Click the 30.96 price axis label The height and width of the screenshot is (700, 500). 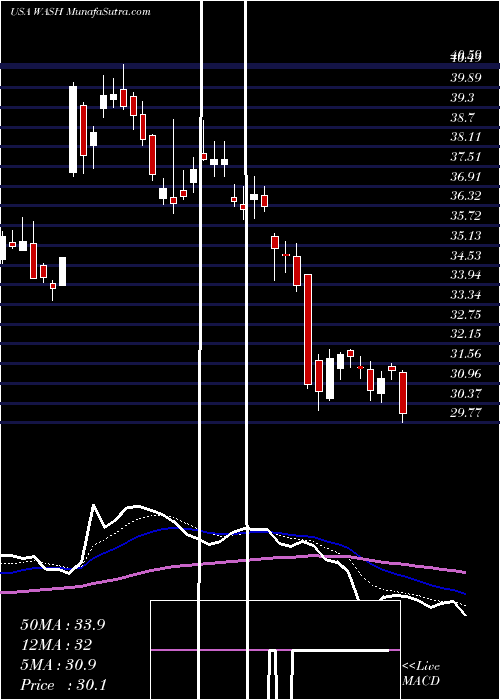466,373
